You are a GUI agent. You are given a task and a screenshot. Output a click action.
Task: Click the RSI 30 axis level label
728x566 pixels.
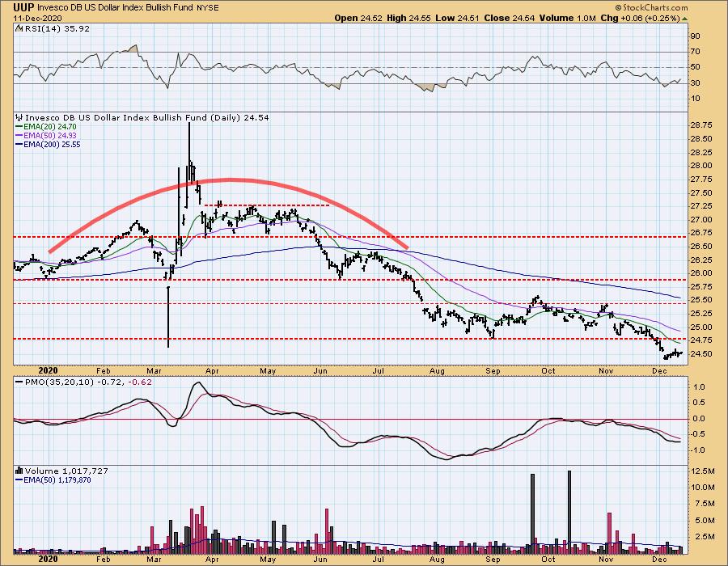696,83
